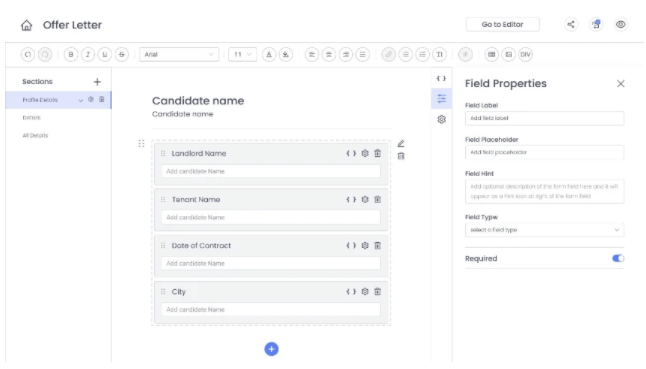
Task: Click the DIV toolbar button
Action: (x=525, y=54)
